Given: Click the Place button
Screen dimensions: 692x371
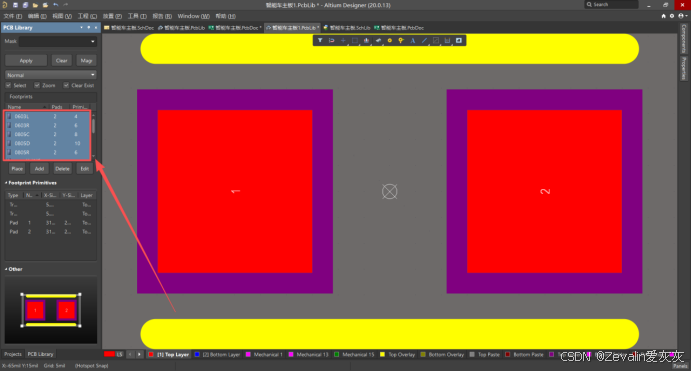Looking at the screenshot, I should [x=17, y=169].
